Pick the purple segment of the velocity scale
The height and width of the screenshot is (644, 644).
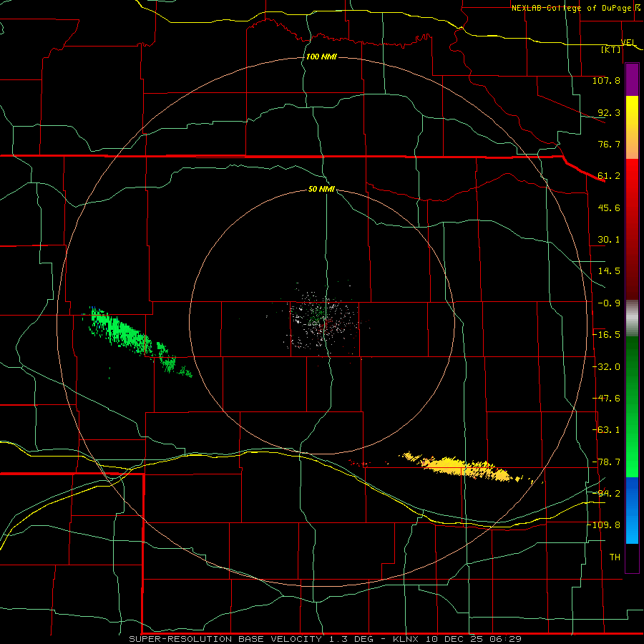pyautogui.click(x=632, y=80)
